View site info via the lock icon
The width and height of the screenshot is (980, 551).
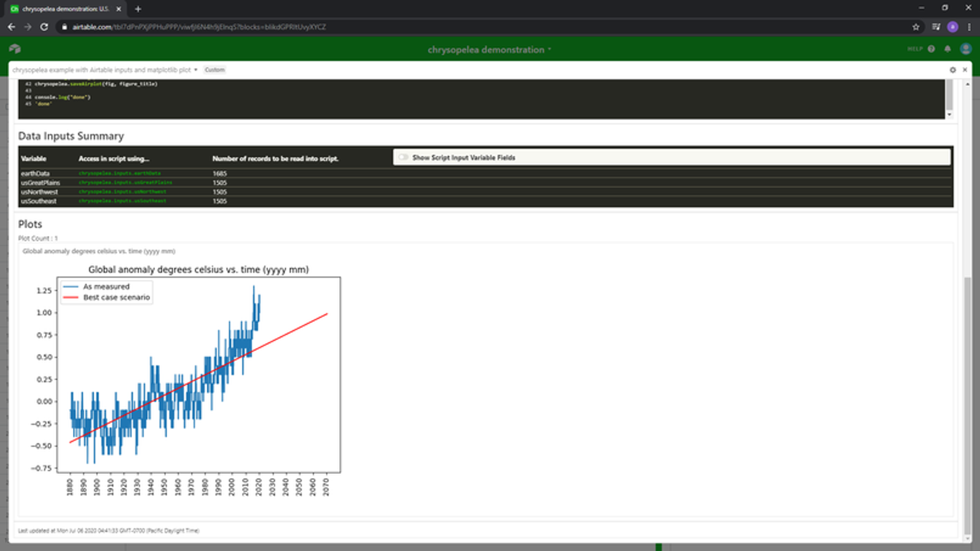click(x=64, y=27)
